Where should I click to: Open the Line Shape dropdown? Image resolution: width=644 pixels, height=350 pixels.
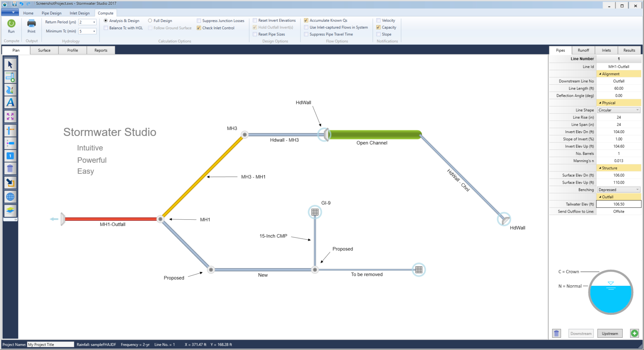(x=637, y=110)
